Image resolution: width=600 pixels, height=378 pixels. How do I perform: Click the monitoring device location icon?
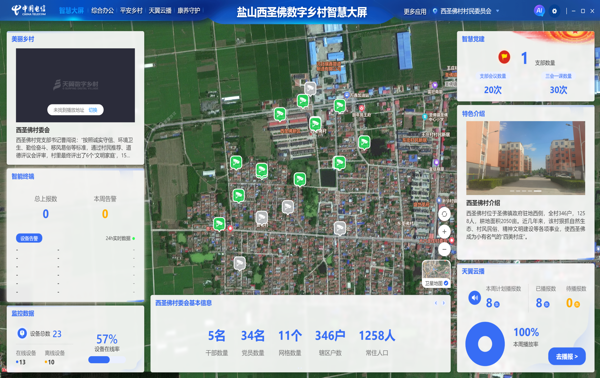(x=22, y=333)
